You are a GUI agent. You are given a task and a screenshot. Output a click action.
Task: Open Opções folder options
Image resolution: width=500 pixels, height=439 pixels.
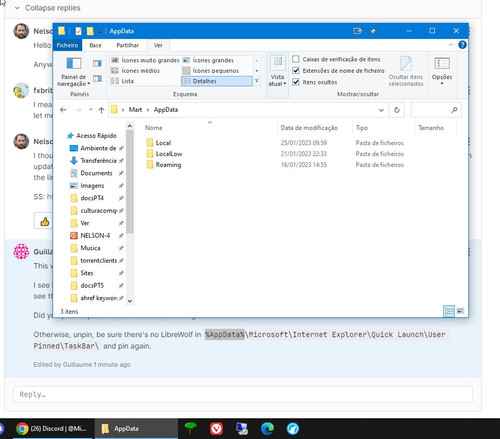coord(442,71)
